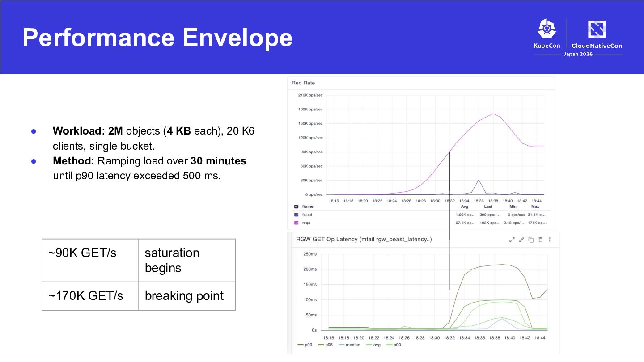Click the 31.1K max value for failed
Viewport: 644px width, 362px height.
537,215
